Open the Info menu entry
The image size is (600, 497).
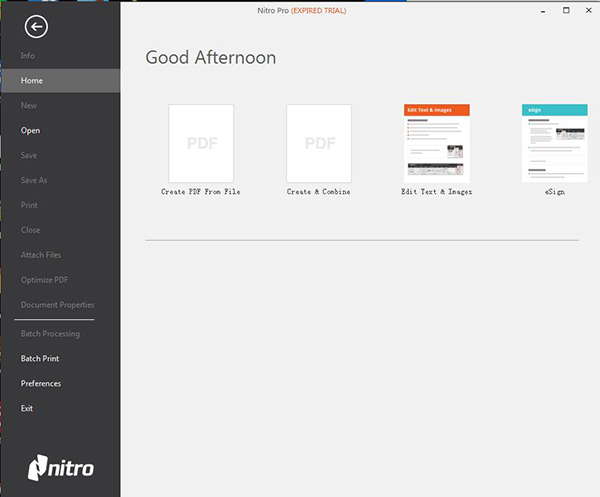click(28, 55)
